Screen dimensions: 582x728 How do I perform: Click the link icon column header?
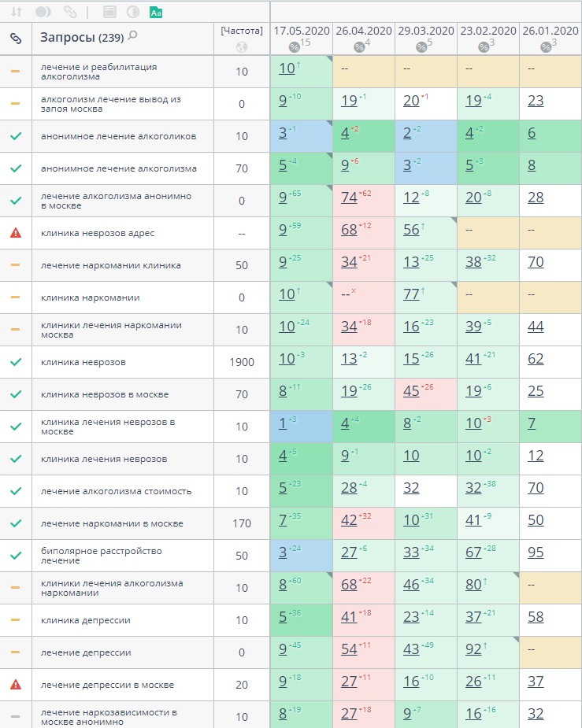pos(16,38)
